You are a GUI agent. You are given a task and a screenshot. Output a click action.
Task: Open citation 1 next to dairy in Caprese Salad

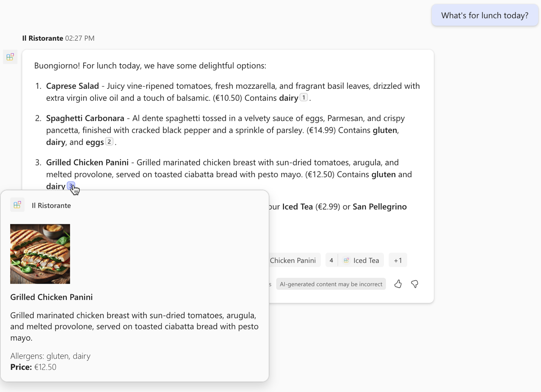[304, 97]
